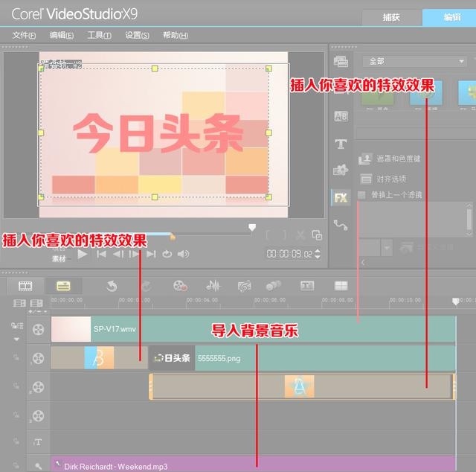The height and width of the screenshot is (472, 476).
Task: Open the Media library icon
Action: click(x=341, y=62)
